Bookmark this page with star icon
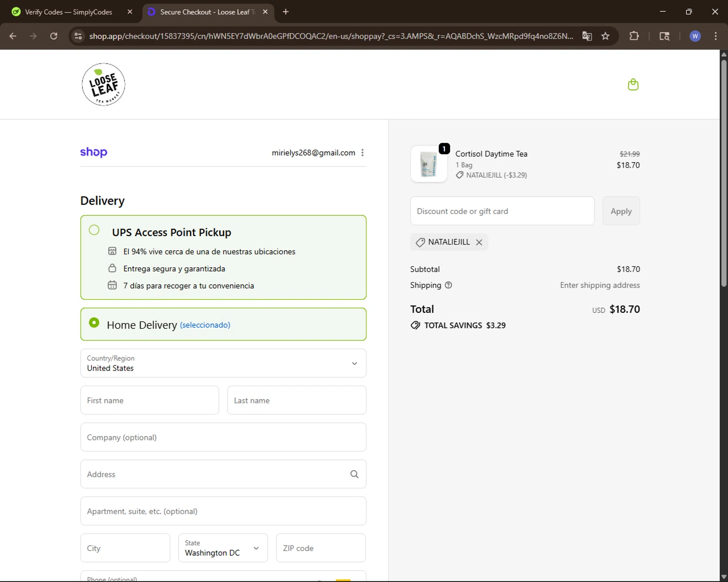 coord(605,36)
